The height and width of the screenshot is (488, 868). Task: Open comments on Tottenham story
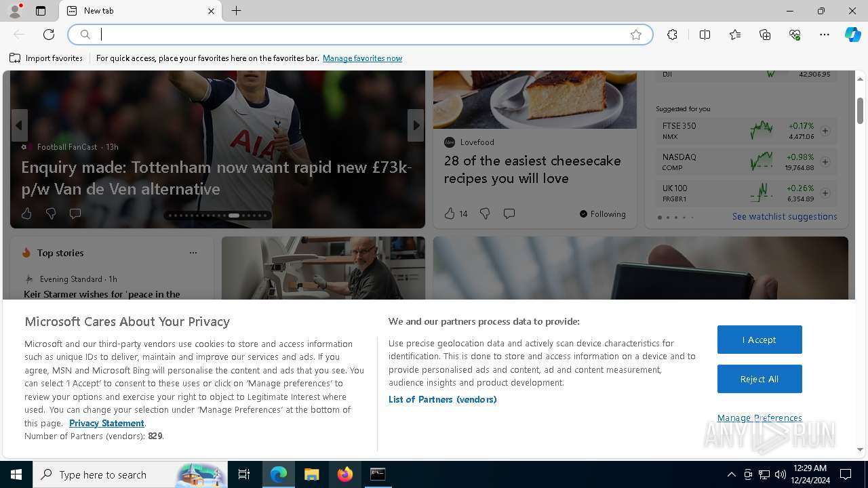click(75, 213)
